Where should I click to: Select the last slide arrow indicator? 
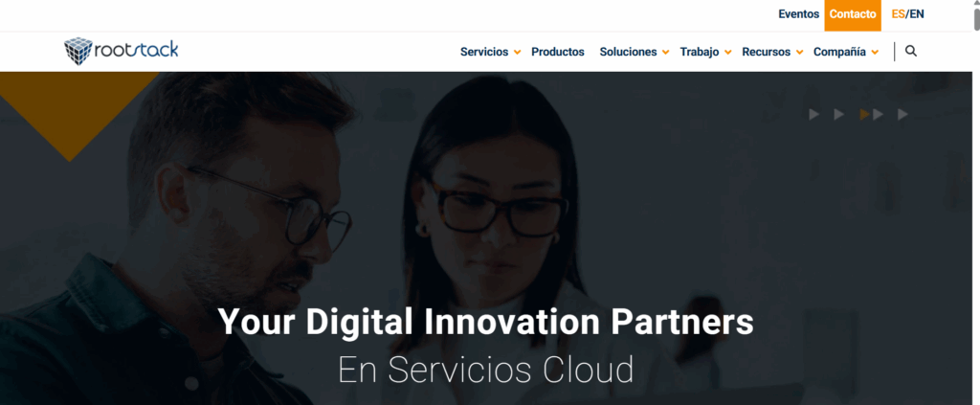pos(902,114)
